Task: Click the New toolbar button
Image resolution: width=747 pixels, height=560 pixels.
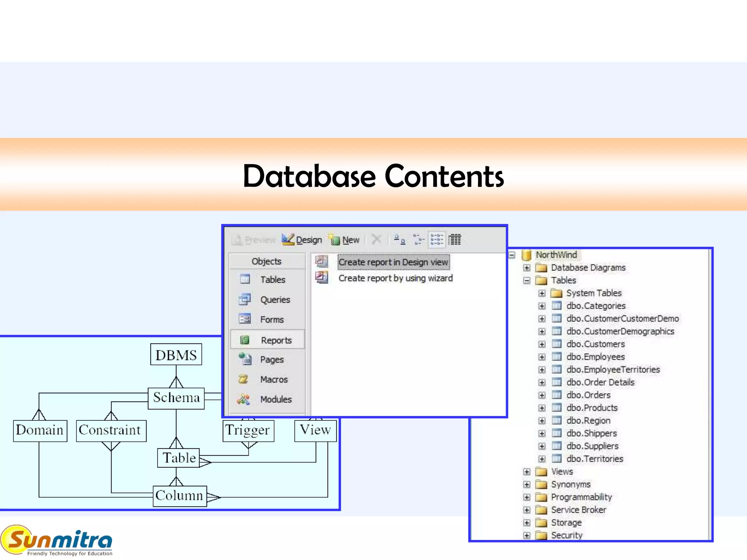Action: point(344,240)
